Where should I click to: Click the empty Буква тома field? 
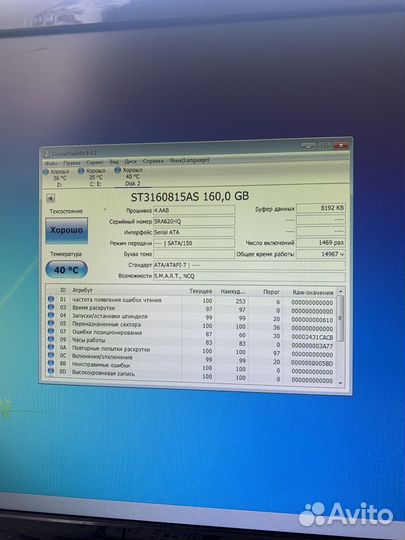coord(194,254)
